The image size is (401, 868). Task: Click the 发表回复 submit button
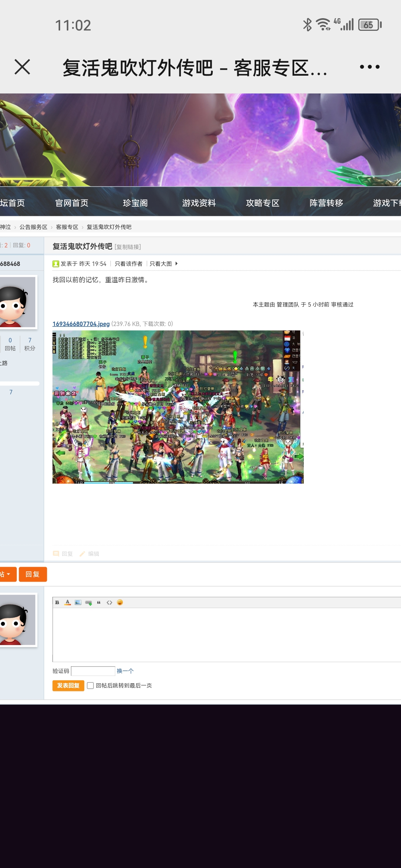tap(68, 685)
